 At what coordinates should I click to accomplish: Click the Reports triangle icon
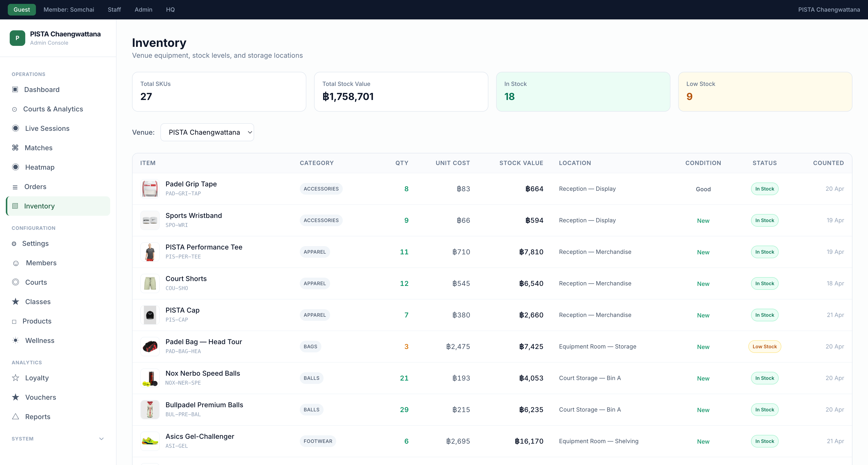pyautogui.click(x=16, y=416)
